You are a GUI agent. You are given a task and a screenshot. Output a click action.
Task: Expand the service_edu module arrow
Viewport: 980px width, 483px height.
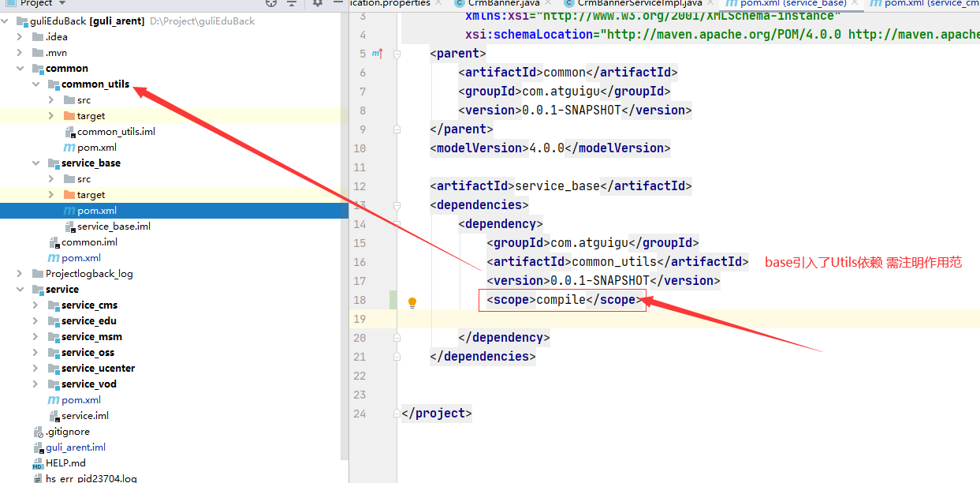(36, 321)
